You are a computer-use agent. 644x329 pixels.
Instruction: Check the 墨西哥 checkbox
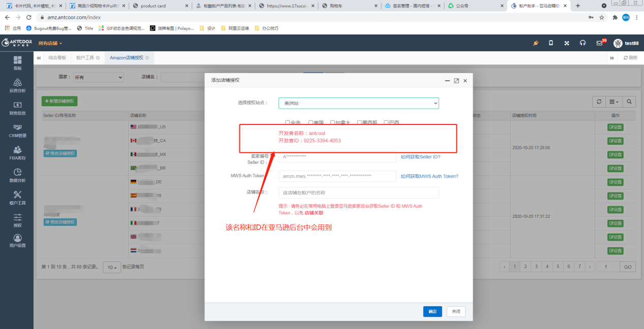coord(359,122)
